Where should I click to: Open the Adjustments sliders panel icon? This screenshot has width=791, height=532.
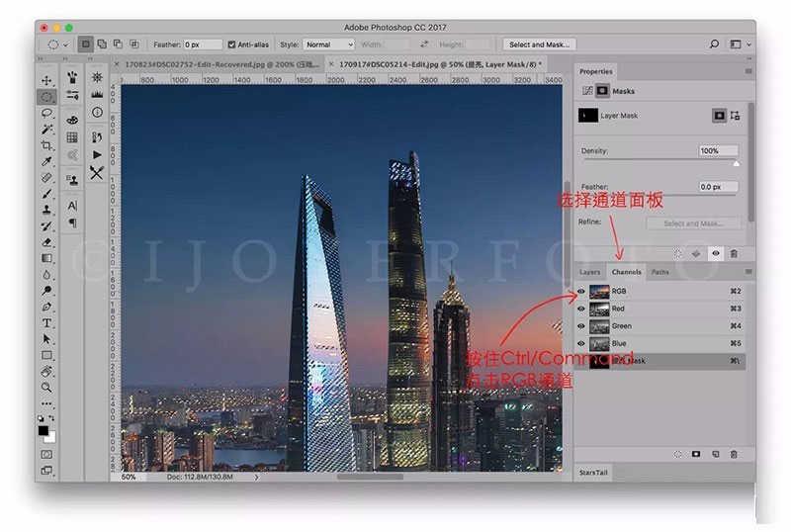click(72, 95)
